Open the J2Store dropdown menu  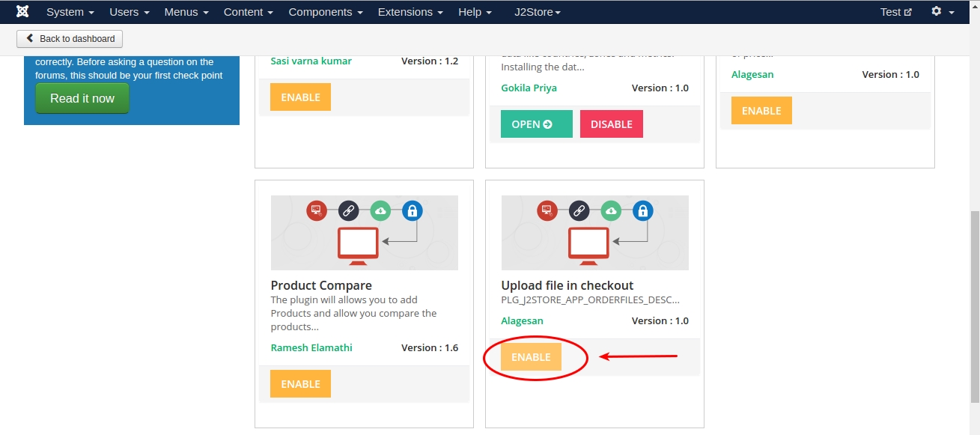pos(538,12)
